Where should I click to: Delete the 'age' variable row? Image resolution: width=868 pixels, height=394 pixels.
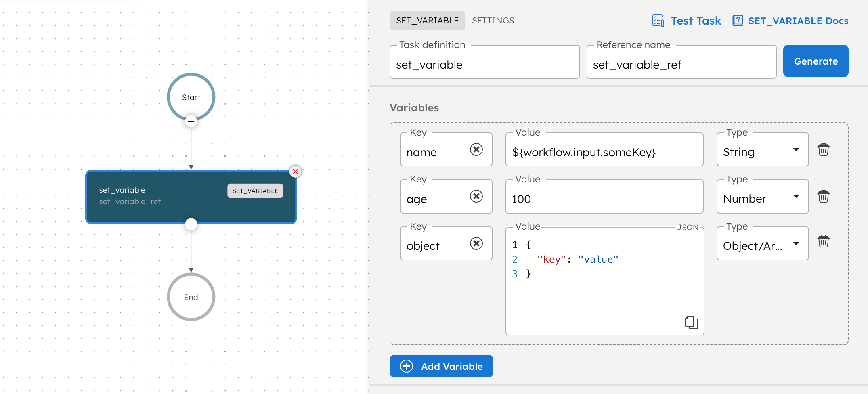click(824, 197)
